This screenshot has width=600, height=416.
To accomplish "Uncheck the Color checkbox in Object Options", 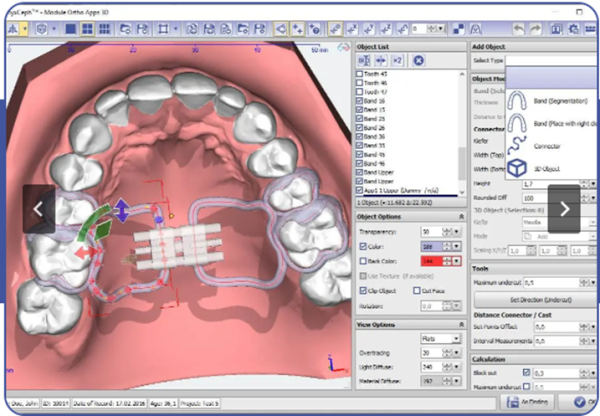I will click(363, 246).
